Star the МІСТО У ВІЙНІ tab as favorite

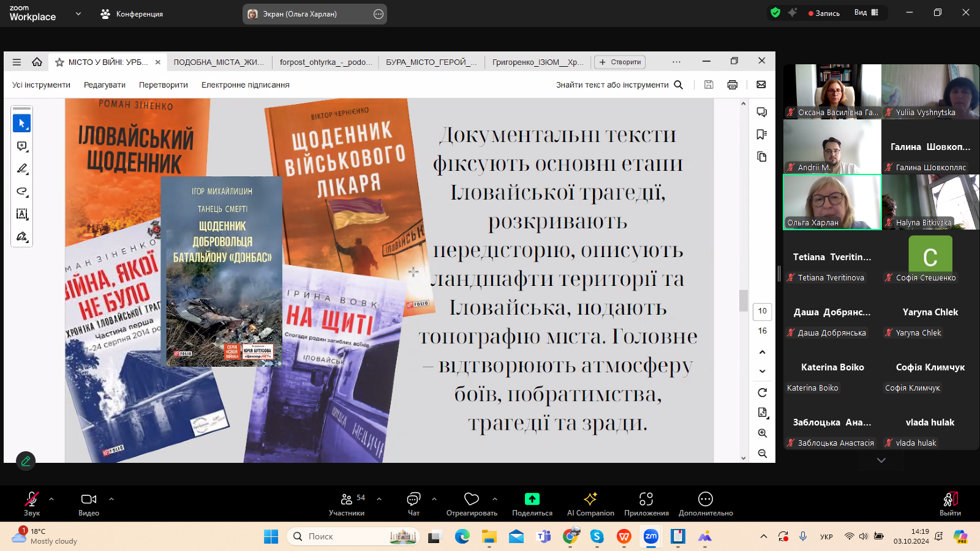click(x=59, y=62)
